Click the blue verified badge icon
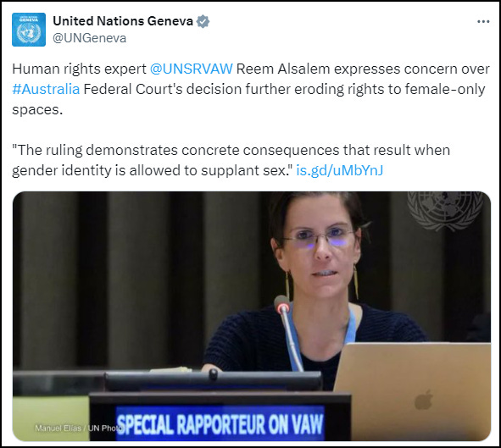 click(203, 21)
